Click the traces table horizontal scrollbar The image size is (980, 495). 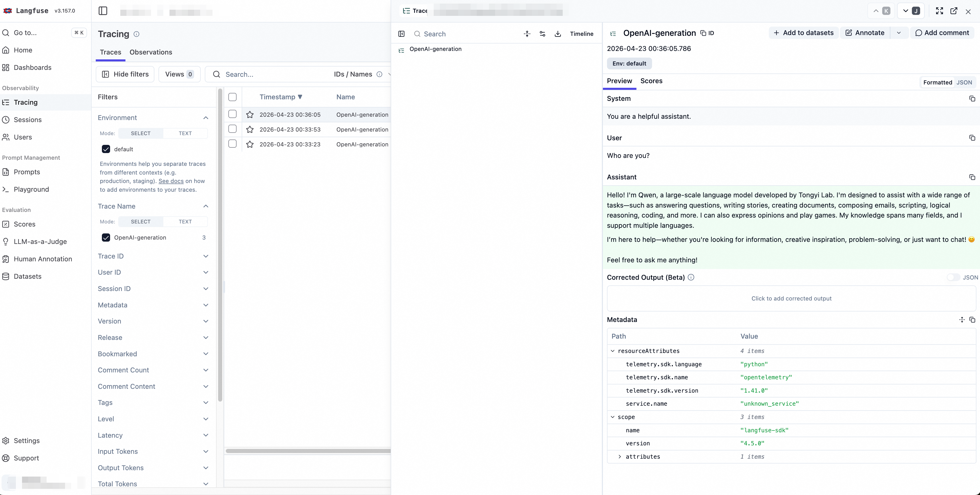tap(308, 451)
